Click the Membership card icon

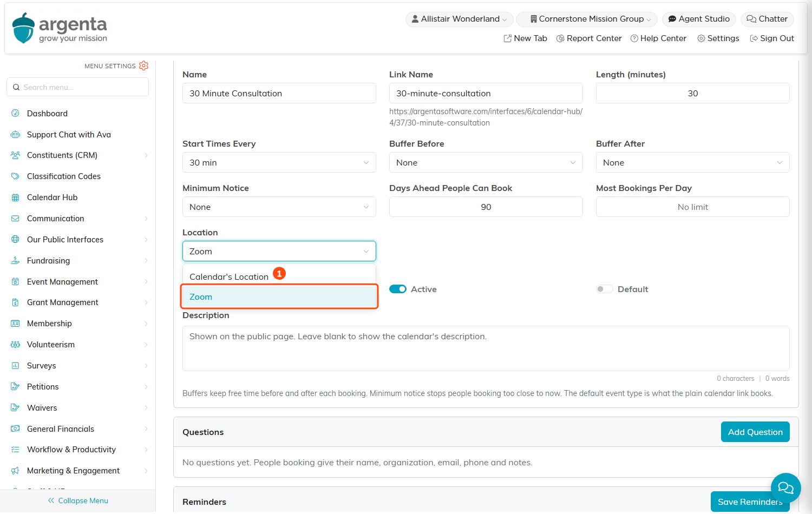(x=15, y=324)
